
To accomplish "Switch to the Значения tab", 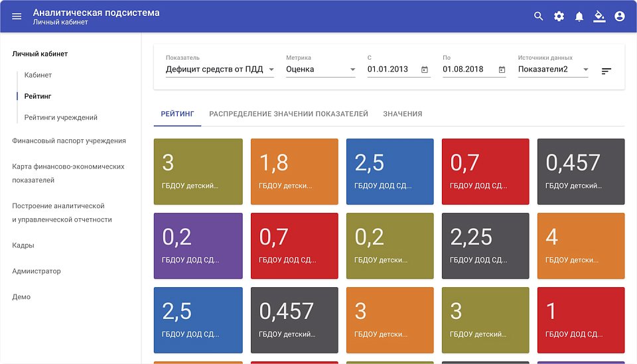I will [x=402, y=114].
